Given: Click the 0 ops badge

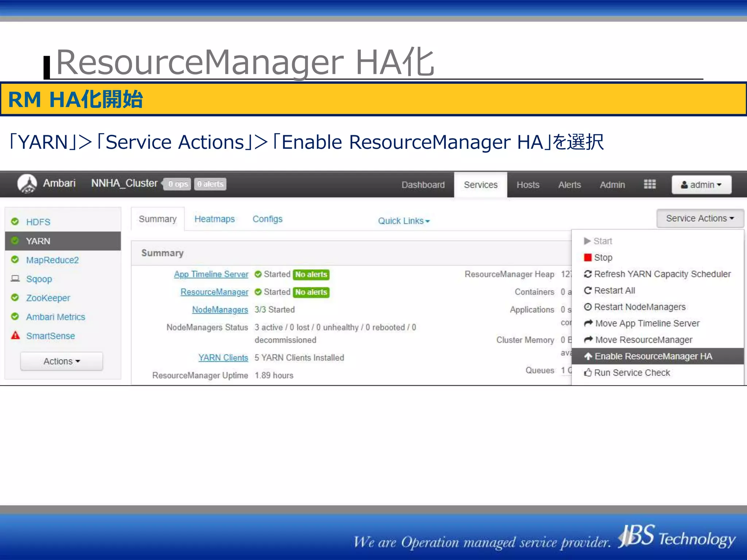Looking at the screenshot, I should [x=177, y=184].
